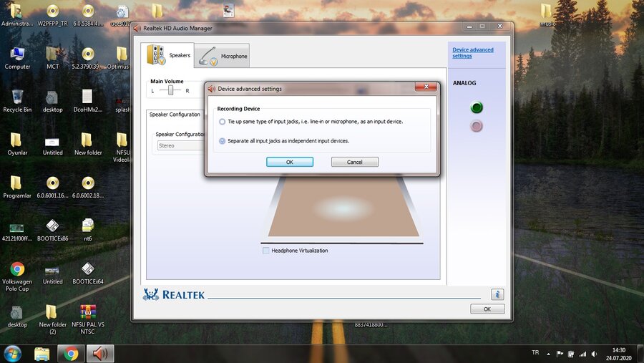Select the nt6 desktop file icon
This screenshot has height=363, width=644.
click(x=88, y=231)
